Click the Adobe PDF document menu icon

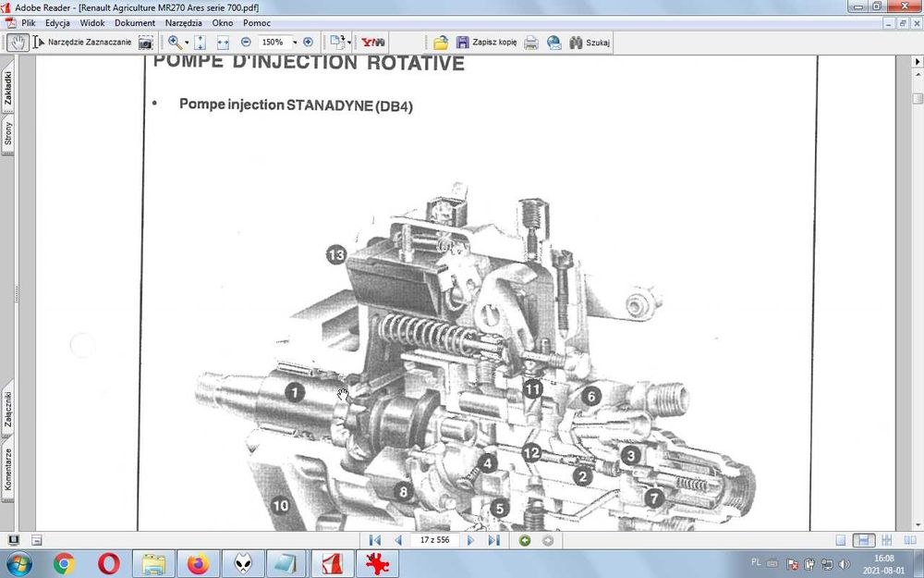click(10, 23)
